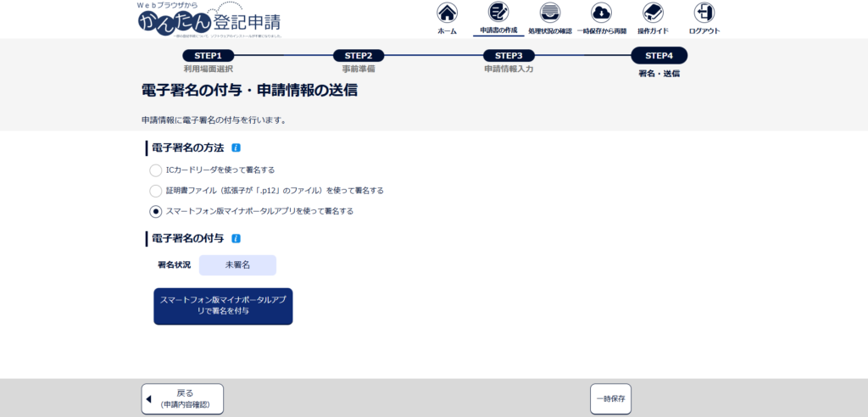Click the 未署名 signature status field
Image resolution: width=868 pixels, height=417 pixels.
pos(237,265)
